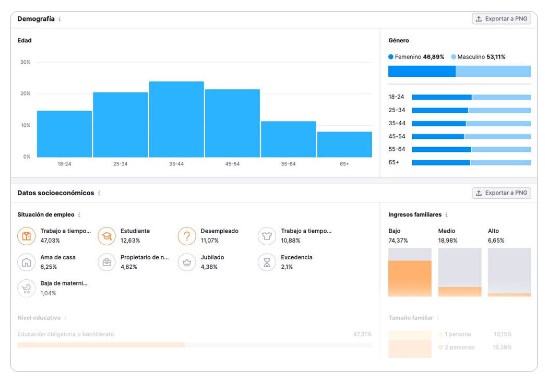Click the Tamaño familiar heading
The height and width of the screenshot is (380, 545).
[x=410, y=318]
